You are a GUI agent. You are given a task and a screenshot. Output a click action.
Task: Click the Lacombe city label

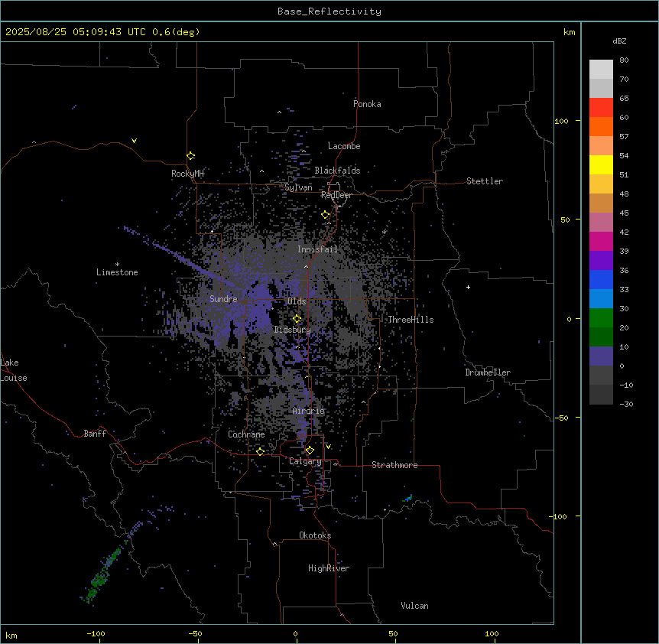tap(344, 146)
